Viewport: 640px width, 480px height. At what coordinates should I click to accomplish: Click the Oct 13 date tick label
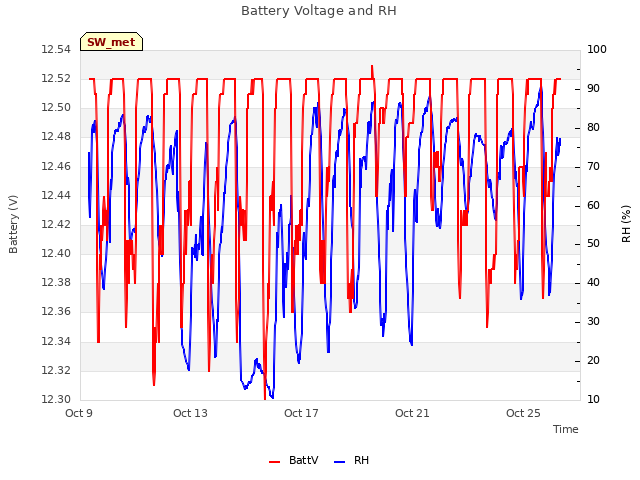point(190,413)
